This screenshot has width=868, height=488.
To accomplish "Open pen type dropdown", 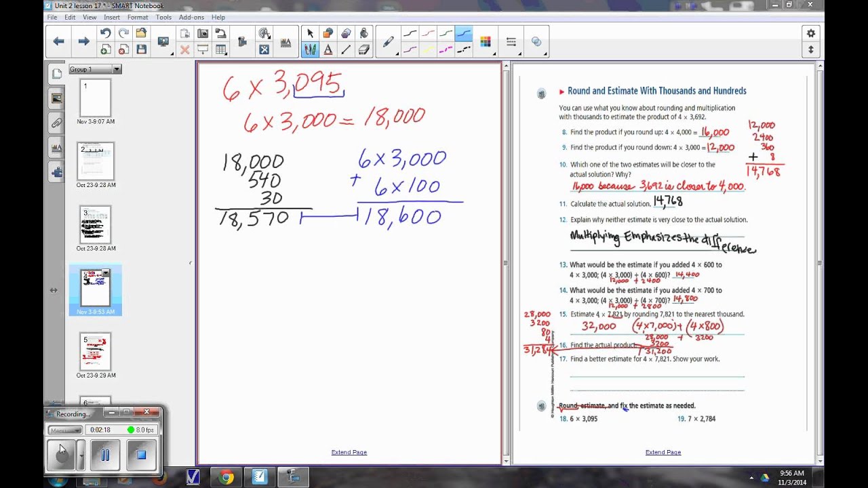I will pyautogui.click(x=389, y=41).
